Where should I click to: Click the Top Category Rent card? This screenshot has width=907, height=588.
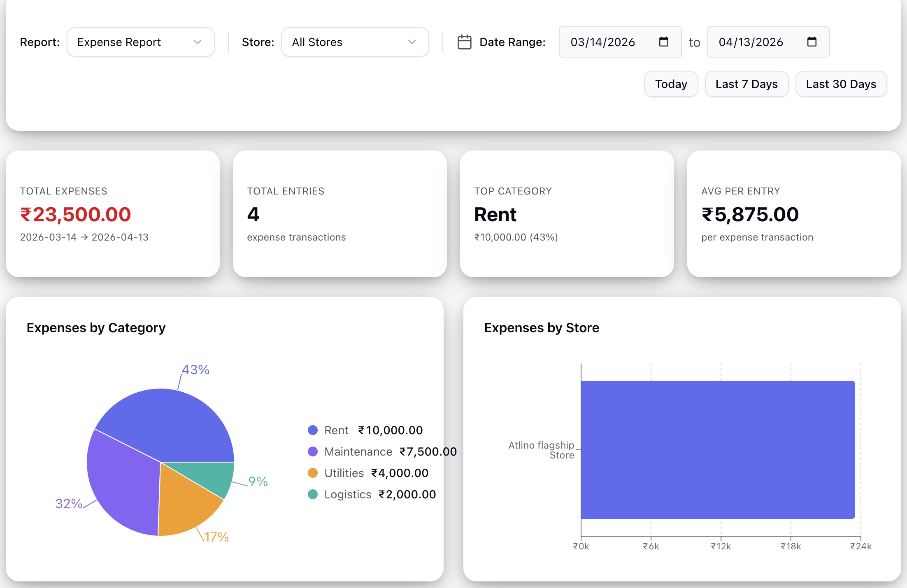coord(567,214)
